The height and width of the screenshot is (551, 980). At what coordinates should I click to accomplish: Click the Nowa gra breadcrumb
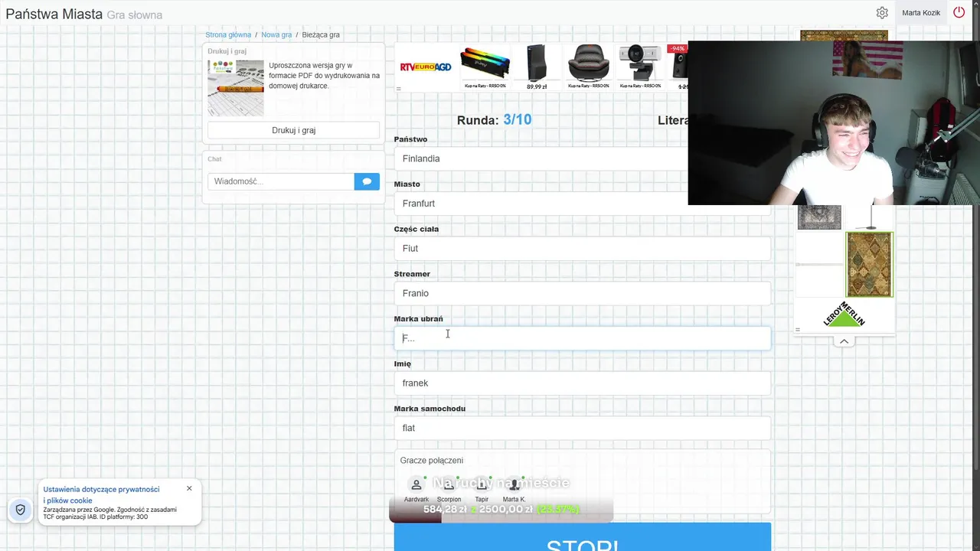[x=276, y=35]
